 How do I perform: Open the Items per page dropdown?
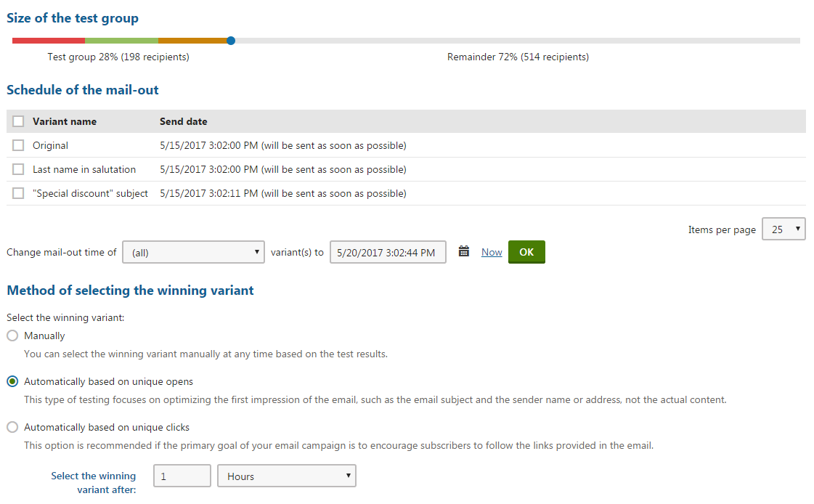(784, 229)
